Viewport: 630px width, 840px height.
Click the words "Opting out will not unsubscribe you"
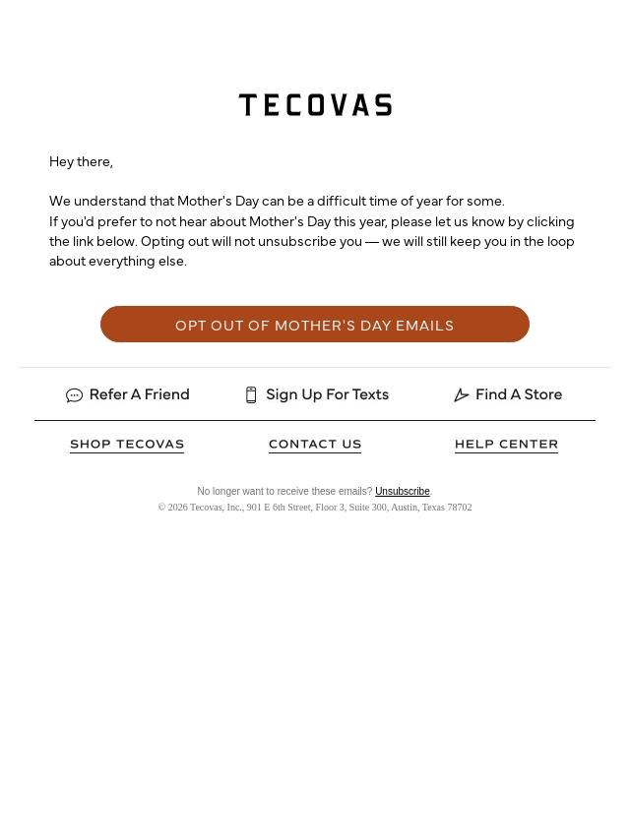pyautogui.click(x=251, y=242)
